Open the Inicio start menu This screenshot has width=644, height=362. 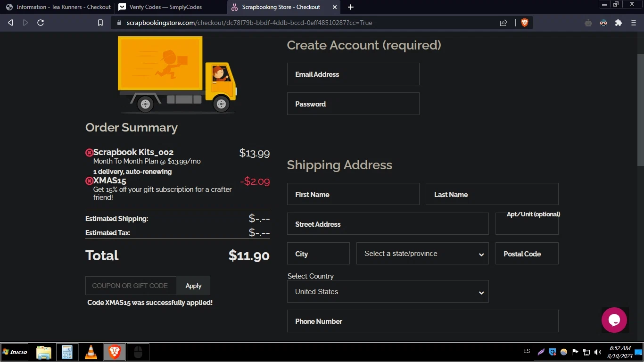[x=15, y=352]
